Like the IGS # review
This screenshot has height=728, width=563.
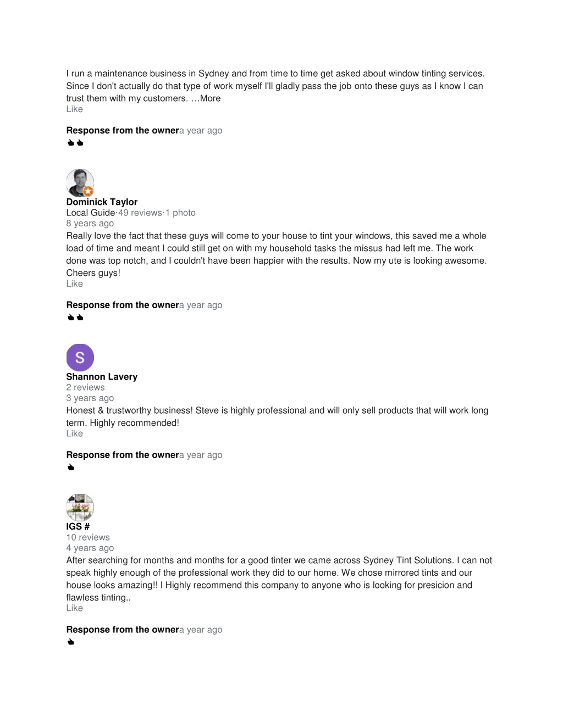(x=74, y=608)
